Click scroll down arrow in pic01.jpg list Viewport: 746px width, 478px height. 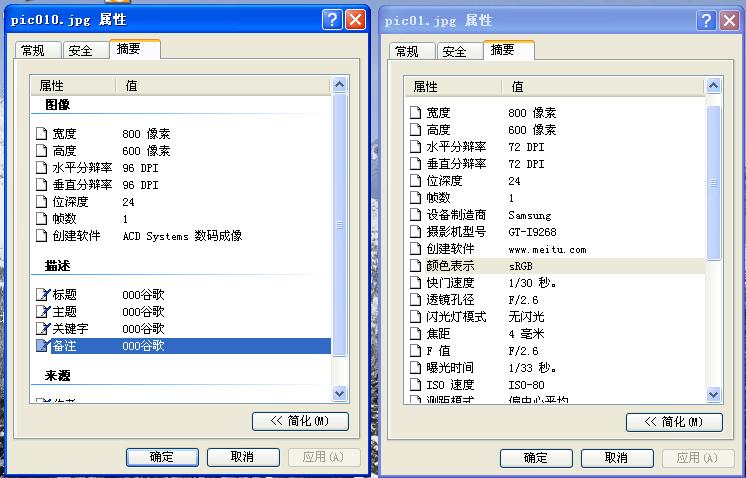pos(713,394)
